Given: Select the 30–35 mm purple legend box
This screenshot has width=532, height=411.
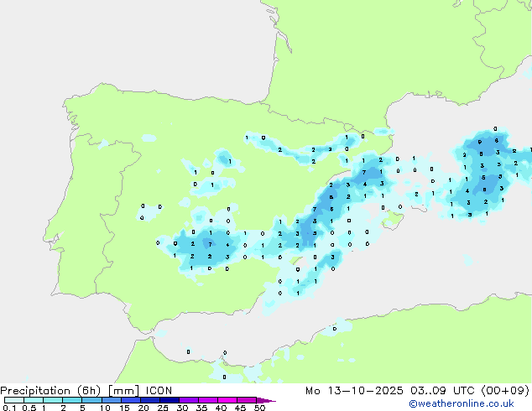Looking at the screenshot, I should point(189,400).
